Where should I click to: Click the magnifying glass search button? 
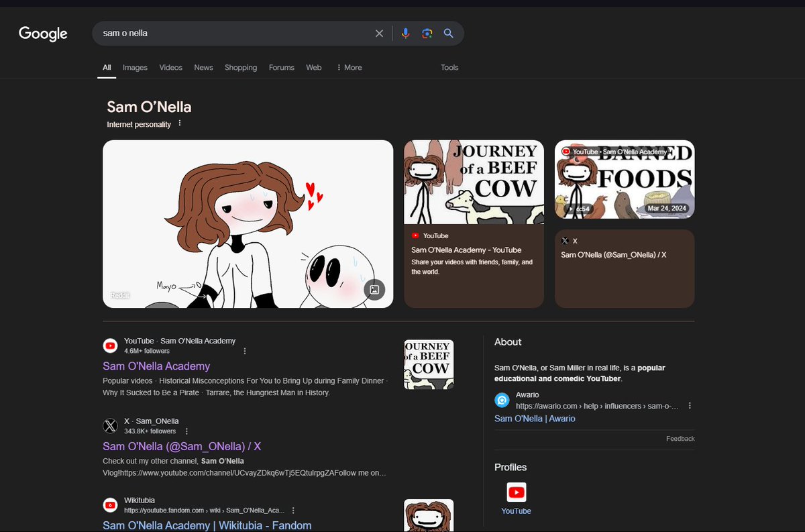click(449, 34)
